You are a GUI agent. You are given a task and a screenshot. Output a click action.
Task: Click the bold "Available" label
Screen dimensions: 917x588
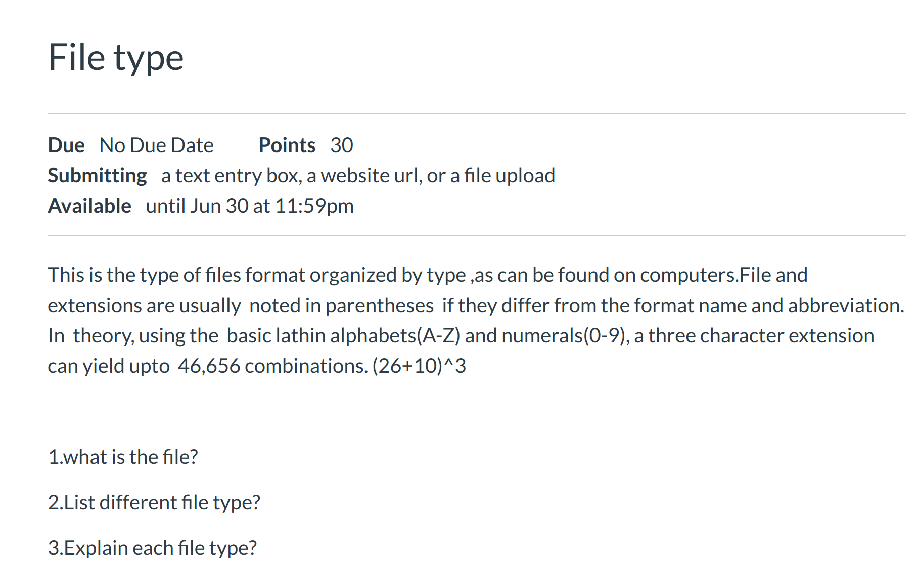point(89,206)
